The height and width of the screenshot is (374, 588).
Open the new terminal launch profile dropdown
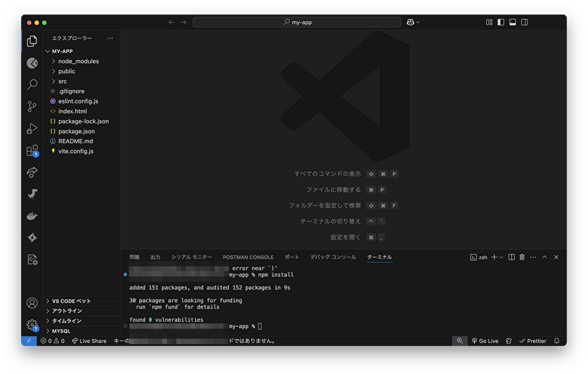pyautogui.click(x=501, y=258)
